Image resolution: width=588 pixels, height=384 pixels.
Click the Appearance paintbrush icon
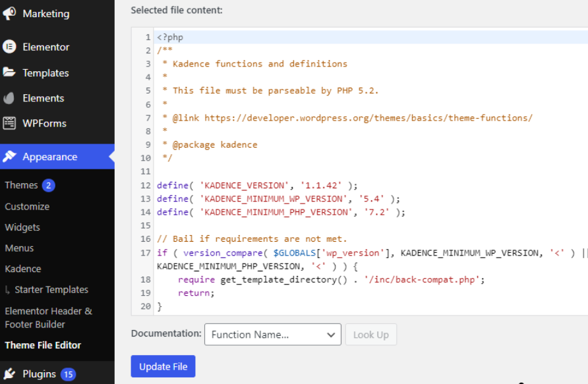coord(9,157)
